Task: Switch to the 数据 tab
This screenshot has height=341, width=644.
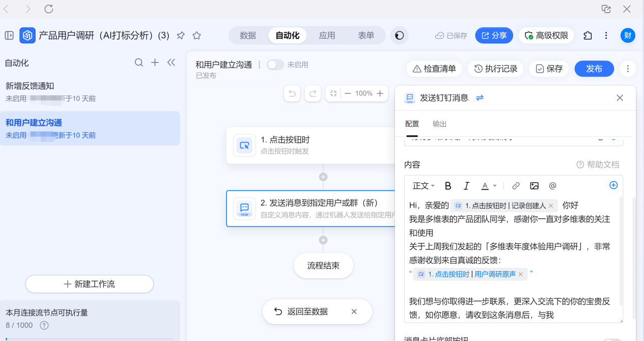Action: tap(248, 36)
